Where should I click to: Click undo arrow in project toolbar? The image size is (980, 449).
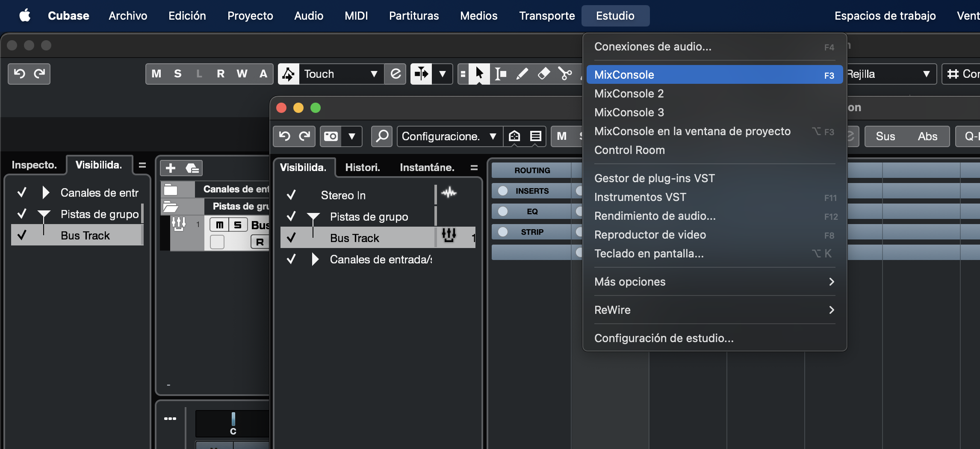19,74
